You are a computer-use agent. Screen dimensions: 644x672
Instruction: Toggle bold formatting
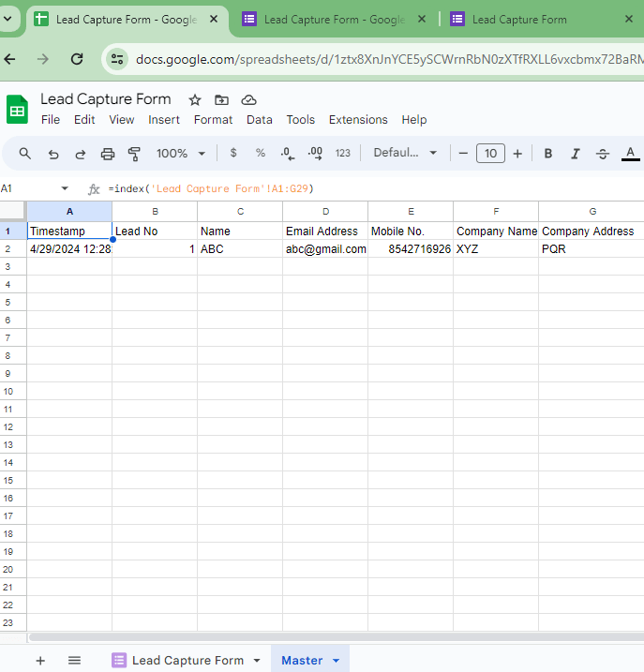coord(548,153)
